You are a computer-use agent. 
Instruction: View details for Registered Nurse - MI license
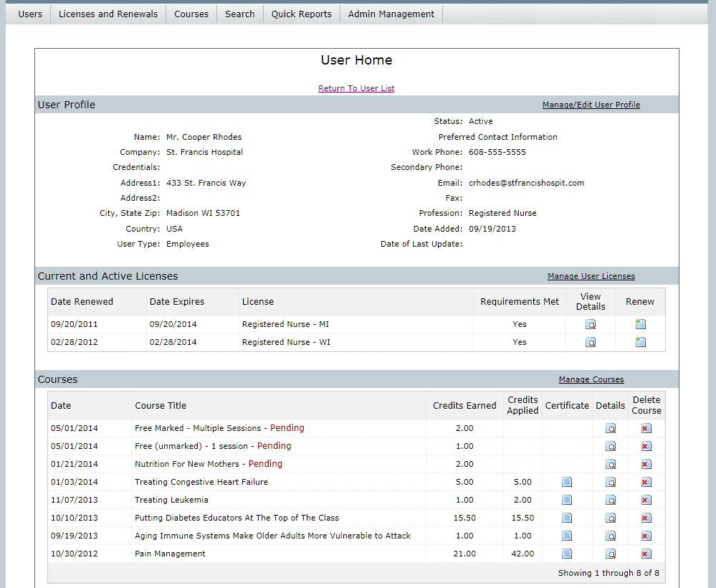tap(591, 324)
